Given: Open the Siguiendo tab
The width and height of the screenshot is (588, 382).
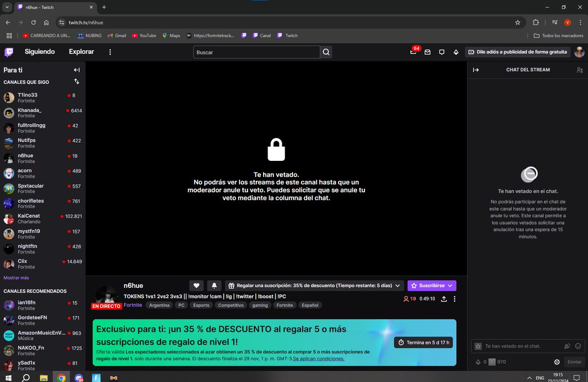Looking at the screenshot, I should click(40, 51).
